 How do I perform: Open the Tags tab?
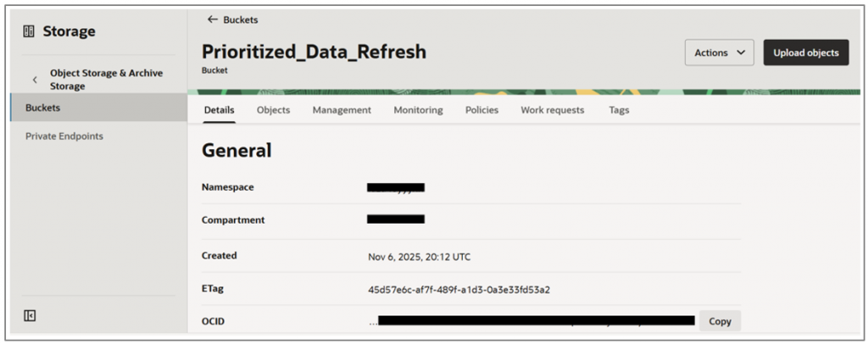coord(619,110)
